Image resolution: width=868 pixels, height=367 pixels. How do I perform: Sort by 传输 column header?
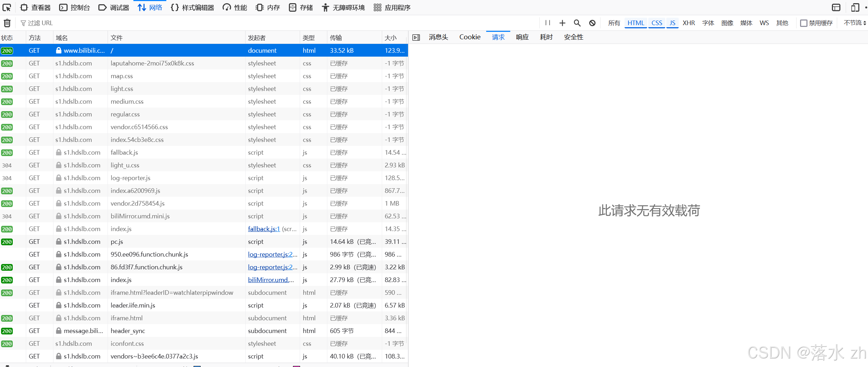pyautogui.click(x=355, y=38)
